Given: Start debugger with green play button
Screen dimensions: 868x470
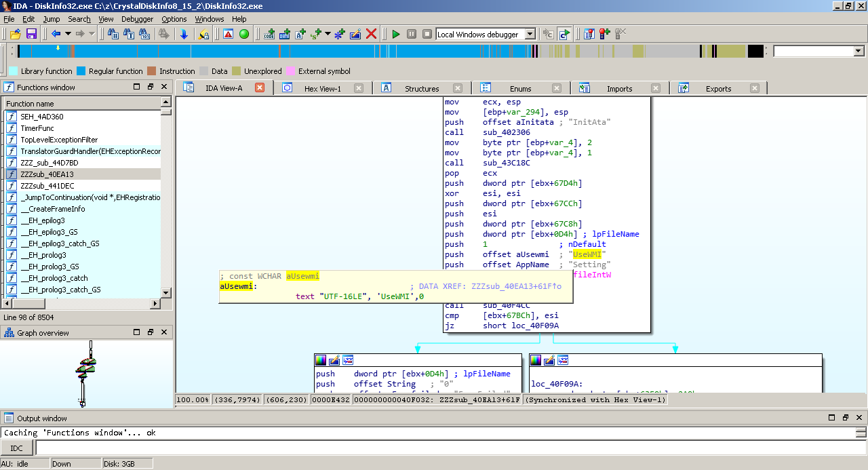Looking at the screenshot, I should (396, 34).
